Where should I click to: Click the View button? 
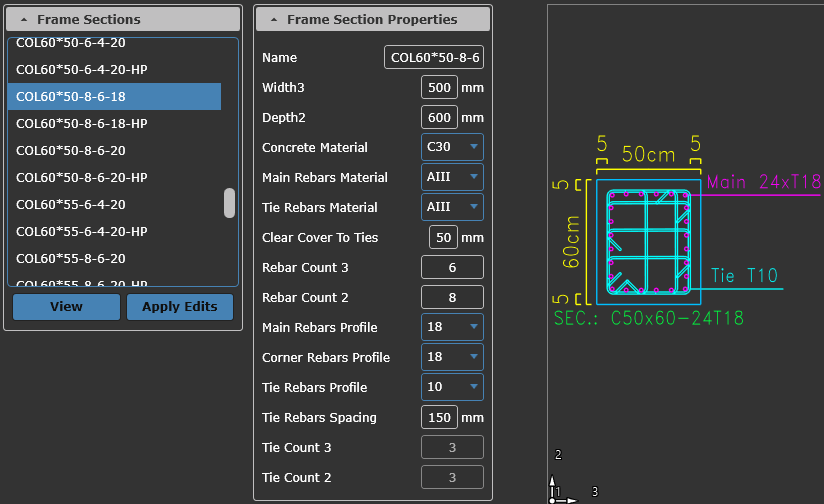(x=66, y=307)
